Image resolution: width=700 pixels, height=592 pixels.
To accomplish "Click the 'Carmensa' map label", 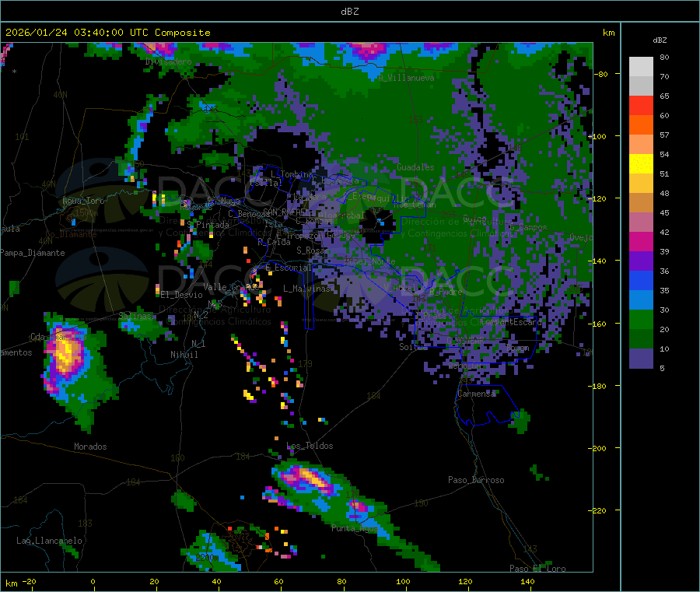I will (x=476, y=394).
